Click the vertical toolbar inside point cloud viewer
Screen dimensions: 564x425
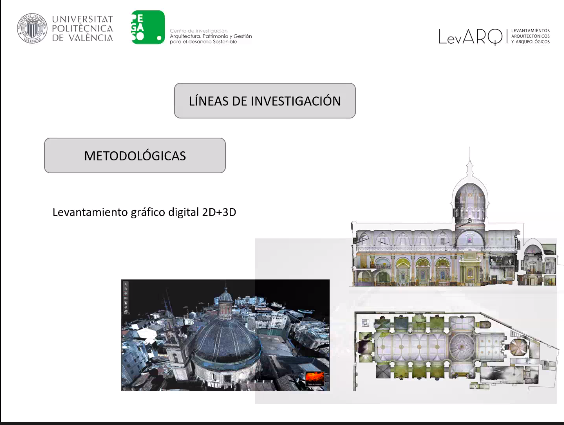click(126, 298)
